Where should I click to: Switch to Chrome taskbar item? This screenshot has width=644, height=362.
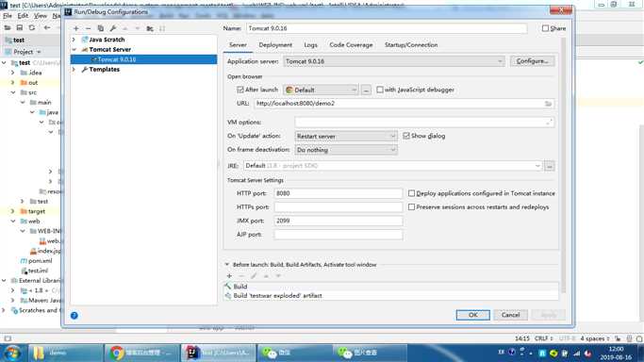click(142, 353)
